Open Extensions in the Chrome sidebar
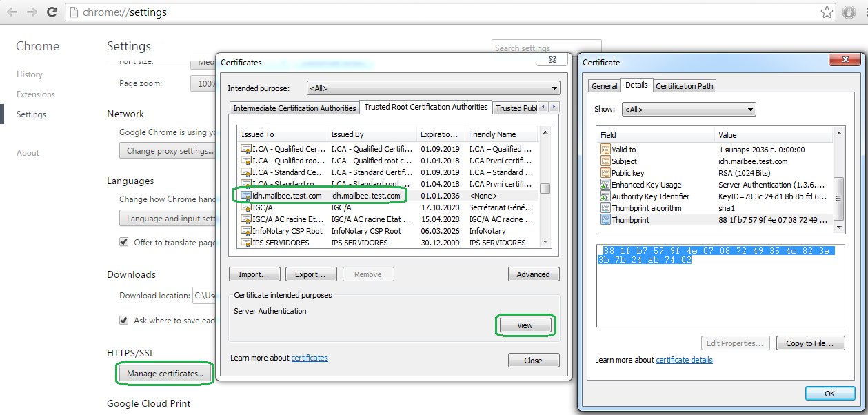Image resolution: width=868 pixels, height=415 pixels. (36, 94)
